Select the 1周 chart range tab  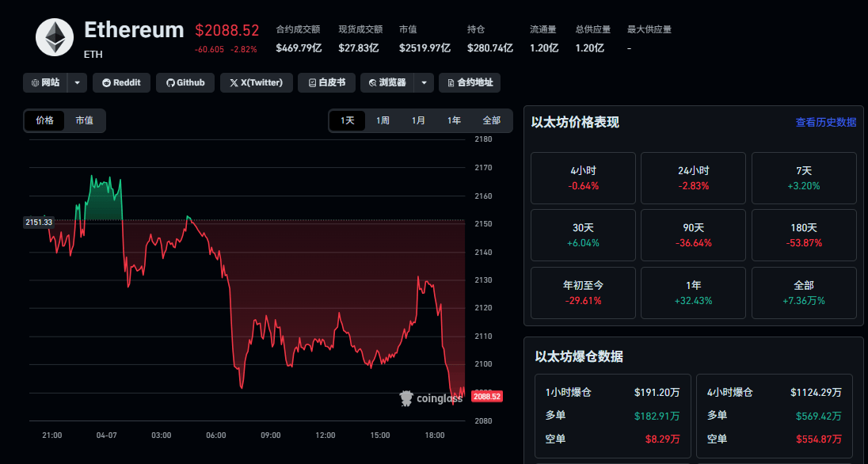383,120
